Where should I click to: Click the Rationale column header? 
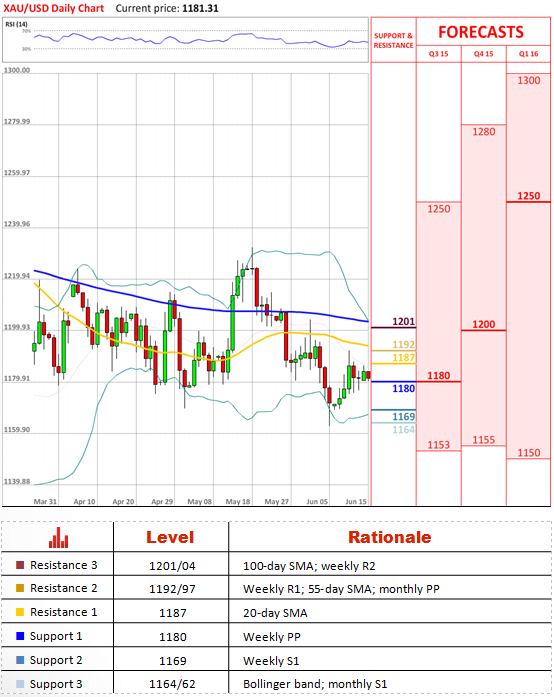tap(389, 537)
